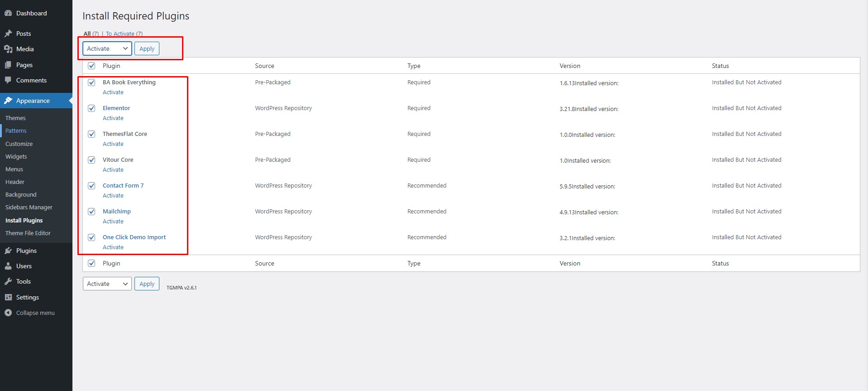Click the Plugins plug icon
Viewport: 868px width, 391px height.
tap(8, 251)
